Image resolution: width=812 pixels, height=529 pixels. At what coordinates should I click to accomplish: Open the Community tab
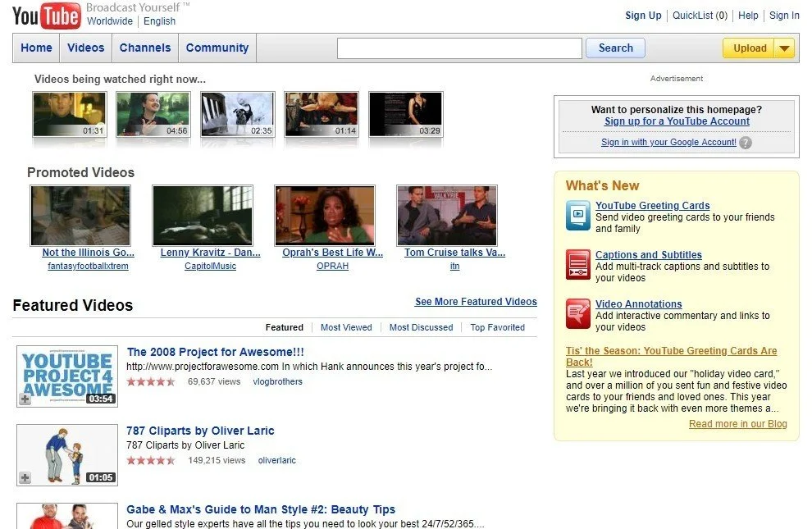pyautogui.click(x=217, y=48)
